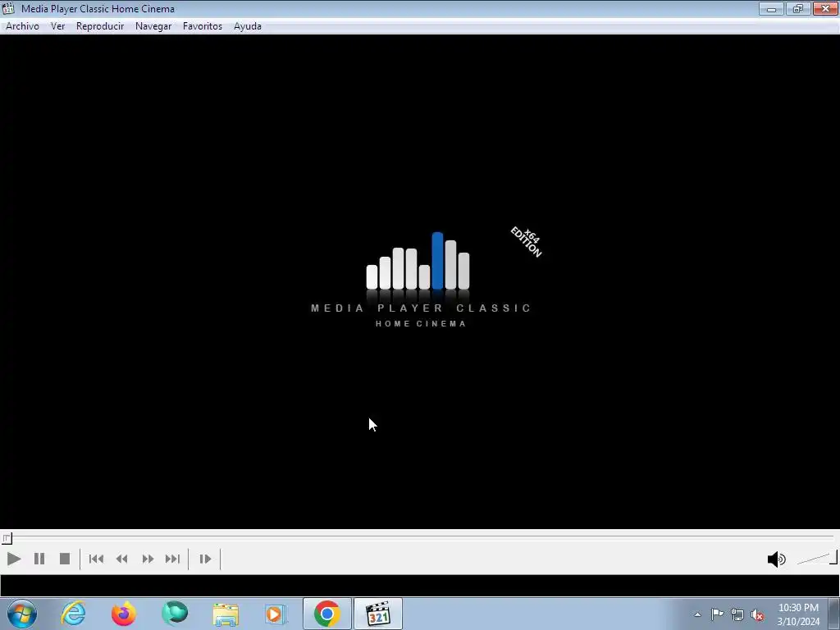Open Action Center flag icon
This screenshot has height=630, width=840.
coord(717,614)
